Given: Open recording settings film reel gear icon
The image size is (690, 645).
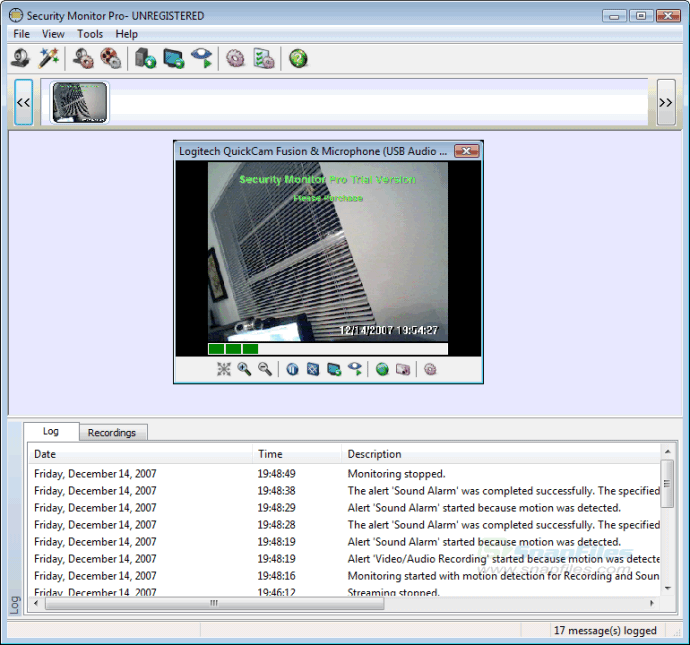Looking at the screenshot, I should tap(110, 59).
